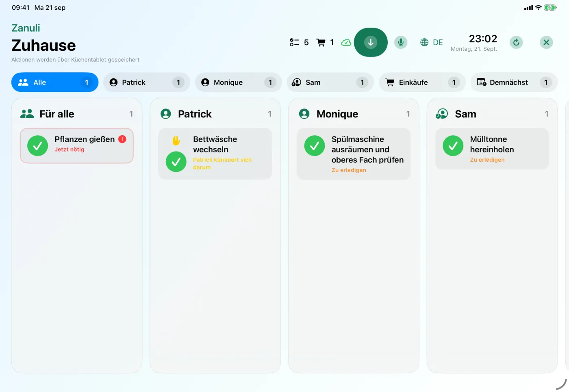This screenshot has height=392, width=569.
Task: Tap the red urgency alert icon
Action: [x=122, y=139]
